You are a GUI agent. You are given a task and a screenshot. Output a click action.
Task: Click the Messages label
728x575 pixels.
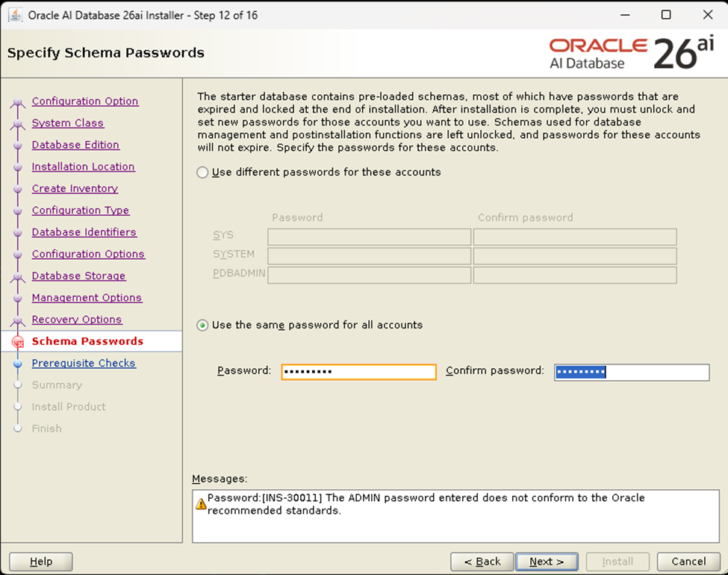(x=220, y=479)
